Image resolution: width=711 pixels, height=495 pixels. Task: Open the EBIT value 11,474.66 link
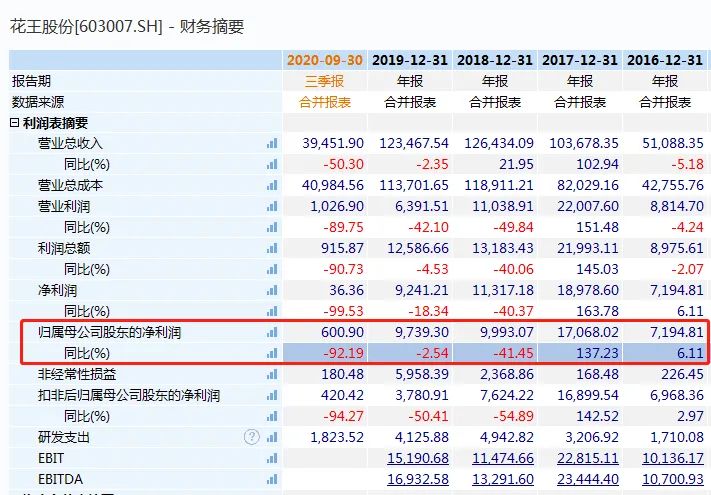(x=503, y=458)
